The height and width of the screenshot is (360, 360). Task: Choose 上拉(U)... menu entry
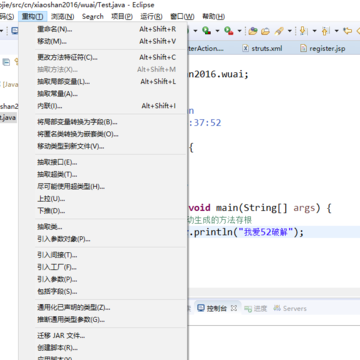[103, 199]
